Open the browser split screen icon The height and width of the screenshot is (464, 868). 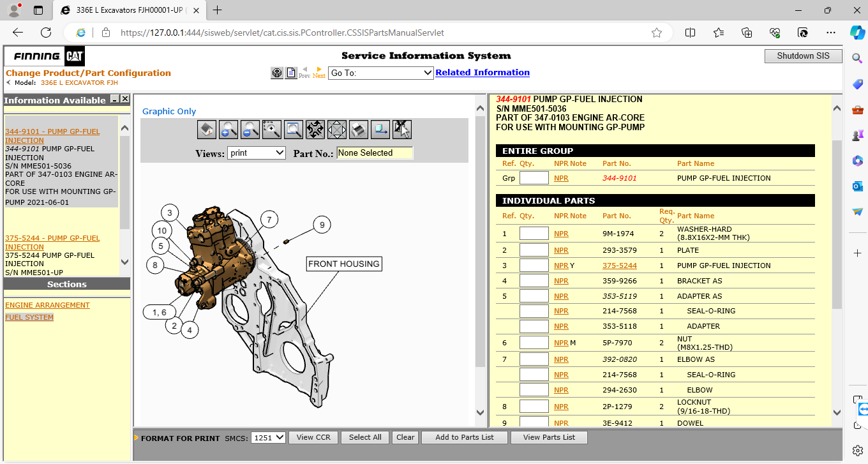point(690,33)
